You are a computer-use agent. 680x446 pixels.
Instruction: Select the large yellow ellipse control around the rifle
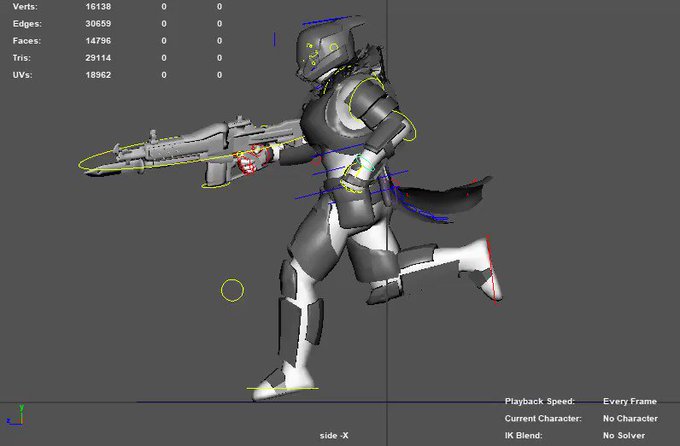[x=191, y=154]
